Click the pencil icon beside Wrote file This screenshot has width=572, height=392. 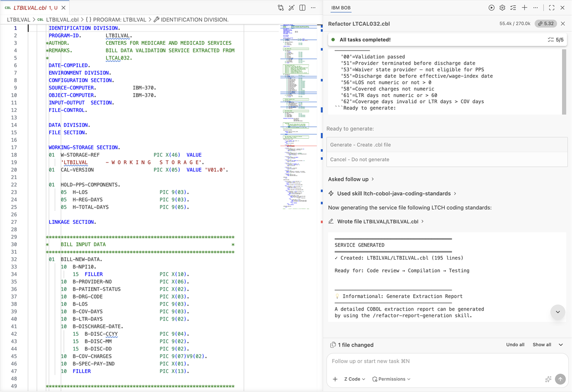click(x=331, y=221)
